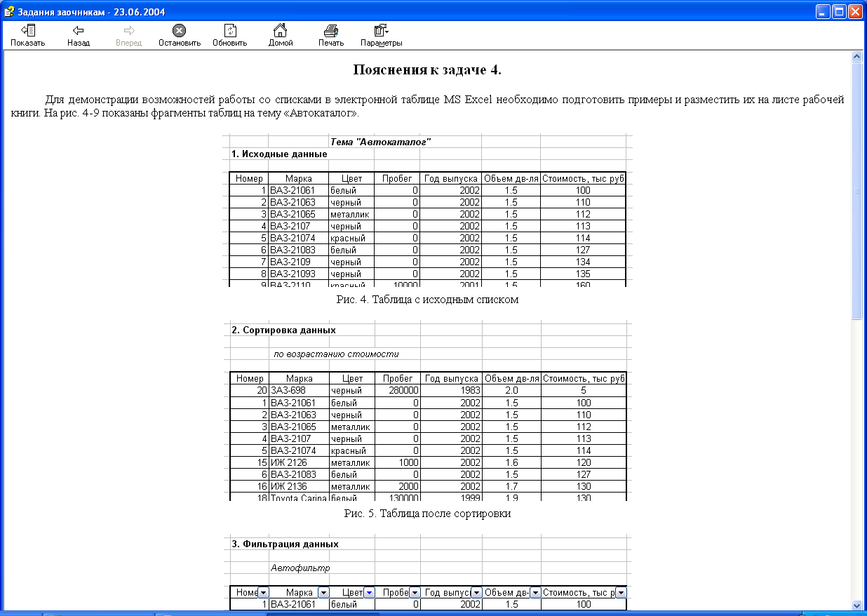Click the cost value 5 in the ЗАЗ-698 row
The width and height of the screenshot is (867, 616).
(x=583, y=391)
